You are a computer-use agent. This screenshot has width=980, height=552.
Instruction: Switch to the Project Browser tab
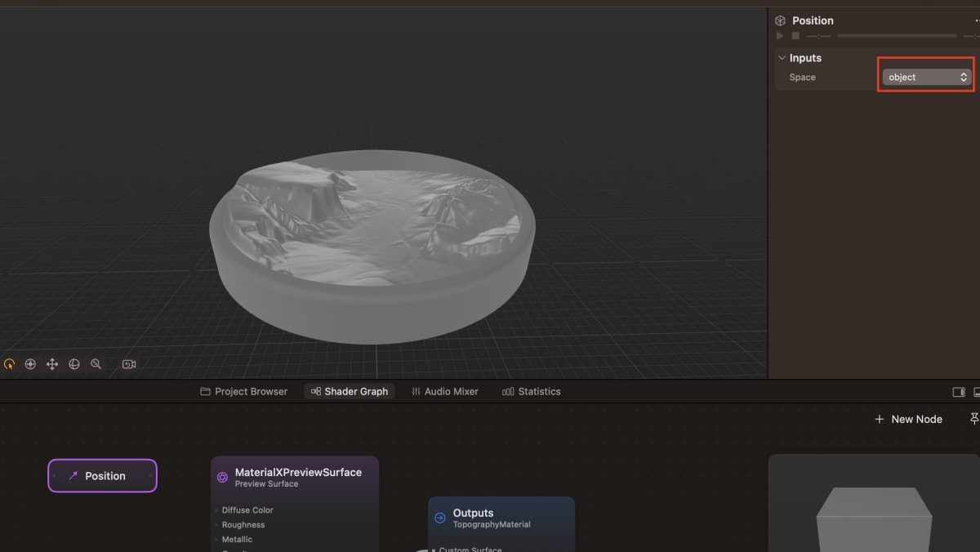pos(244,392)
